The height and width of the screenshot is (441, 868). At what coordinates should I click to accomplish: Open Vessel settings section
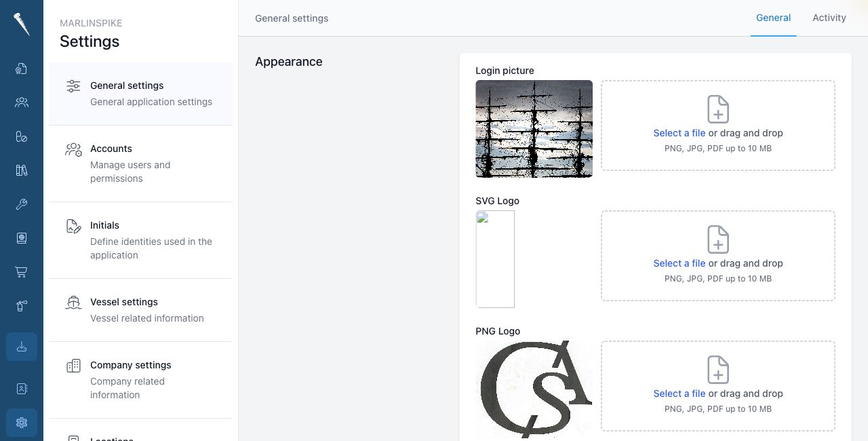pyautogui.click(x=141, y=310)
